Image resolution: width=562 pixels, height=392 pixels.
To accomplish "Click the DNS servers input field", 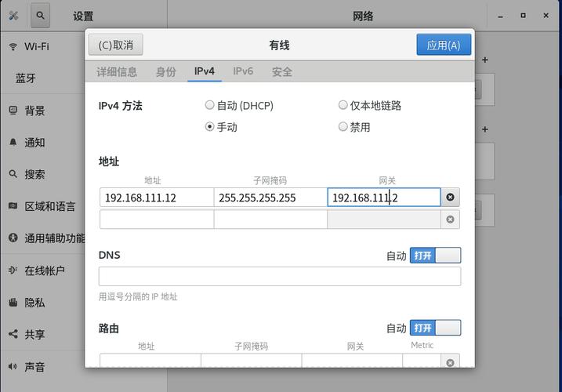I will pos(280,276).
